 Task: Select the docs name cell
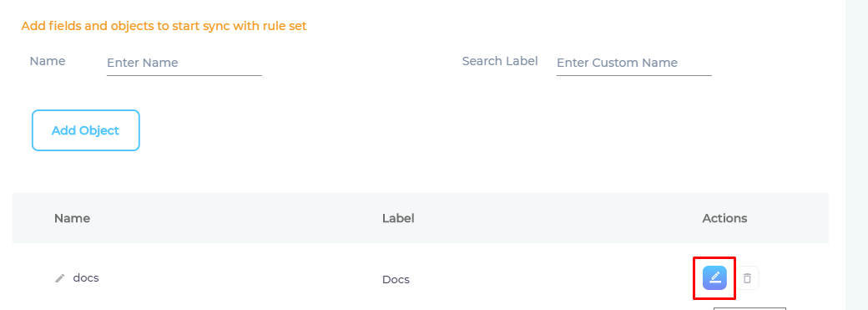pyautogui.click(x=86, y=278)
